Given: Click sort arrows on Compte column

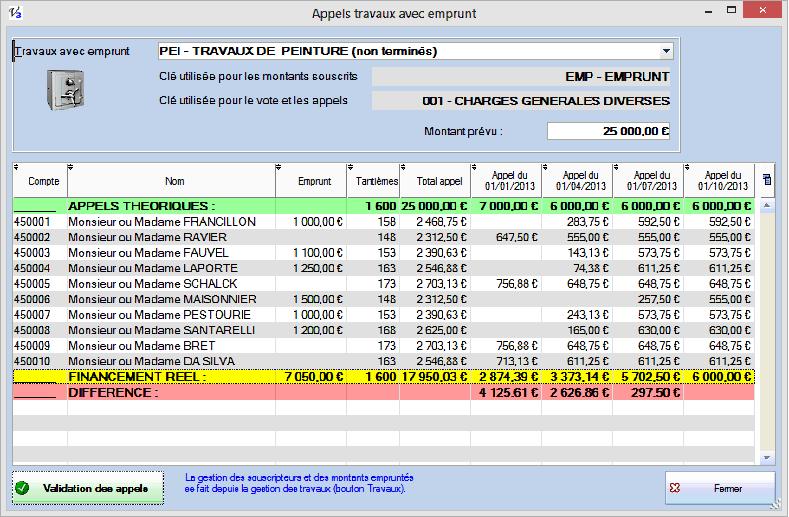Looking at the screenshot, I should click(16, 167).
